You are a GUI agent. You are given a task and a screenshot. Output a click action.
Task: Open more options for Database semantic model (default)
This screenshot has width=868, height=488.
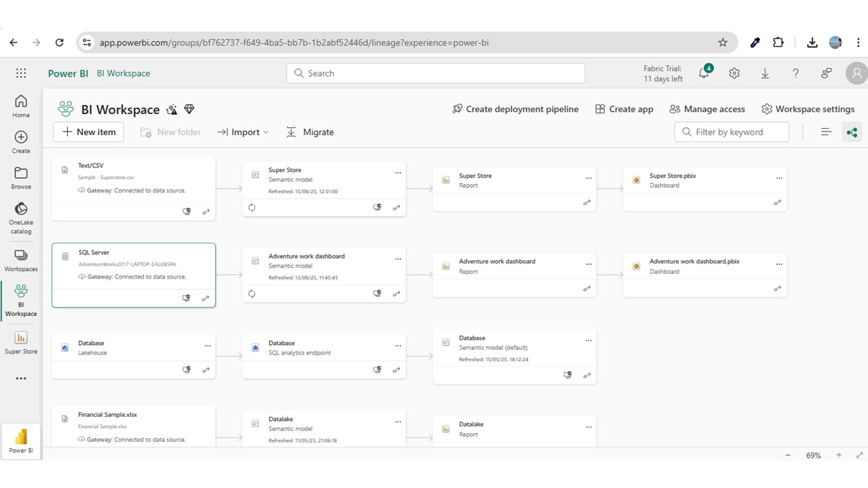click(x=589, y=341)
